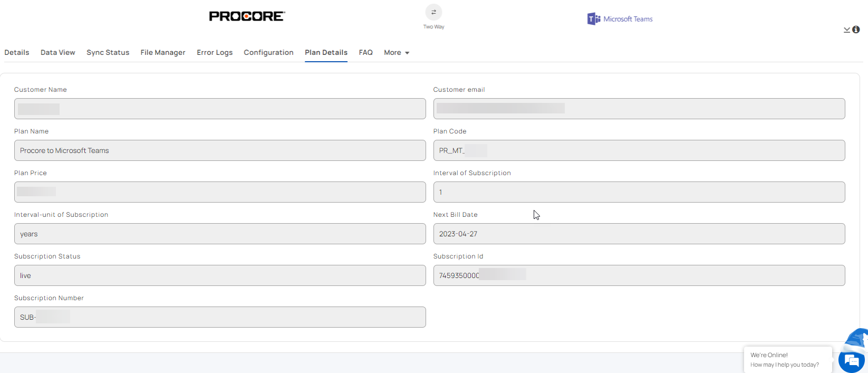Click the "Subscription Number" label
The image size is (868, 373).
pos(49,298)
